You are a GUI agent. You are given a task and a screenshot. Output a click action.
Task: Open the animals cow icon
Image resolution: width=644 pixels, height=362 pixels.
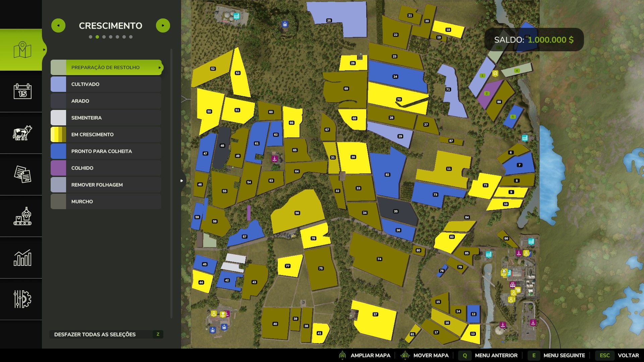pyautogui.click(x=22, y=133)
